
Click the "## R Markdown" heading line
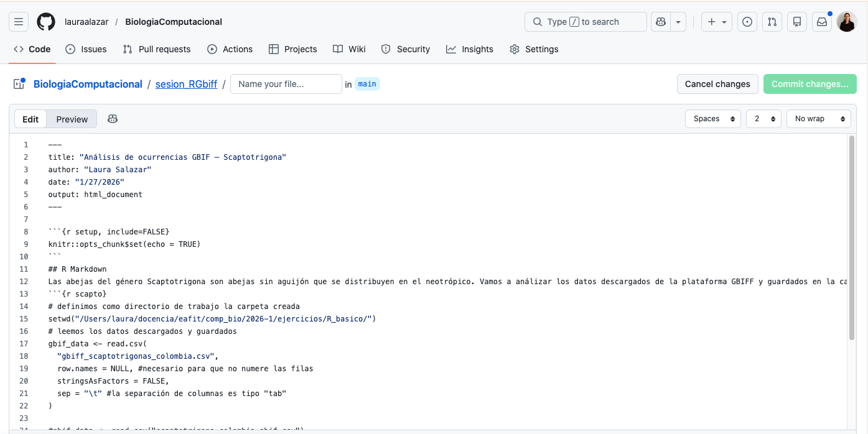click(78, 269)
